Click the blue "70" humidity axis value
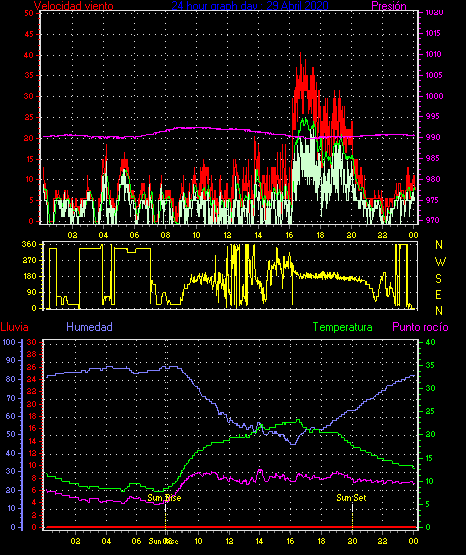 tap(11, 398)
